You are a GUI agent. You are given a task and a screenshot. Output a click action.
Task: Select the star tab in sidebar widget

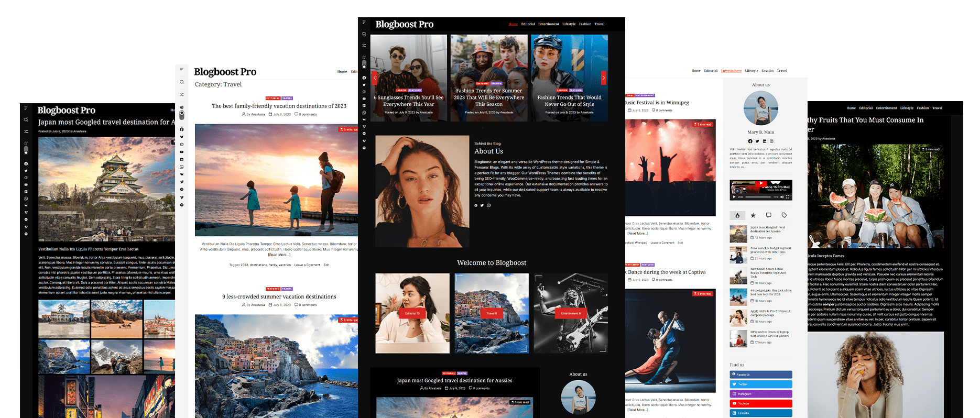pyautogui.click(x=753, y=215)
